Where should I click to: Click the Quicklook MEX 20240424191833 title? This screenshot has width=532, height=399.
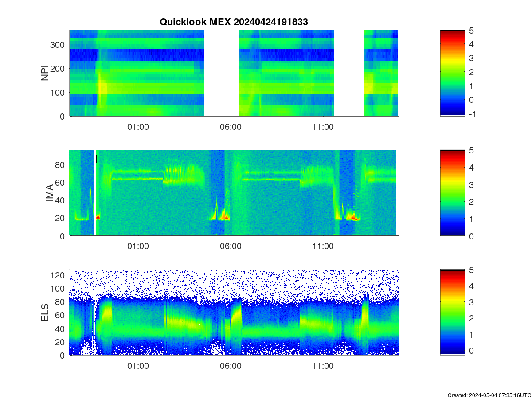[x=234, y=22]
